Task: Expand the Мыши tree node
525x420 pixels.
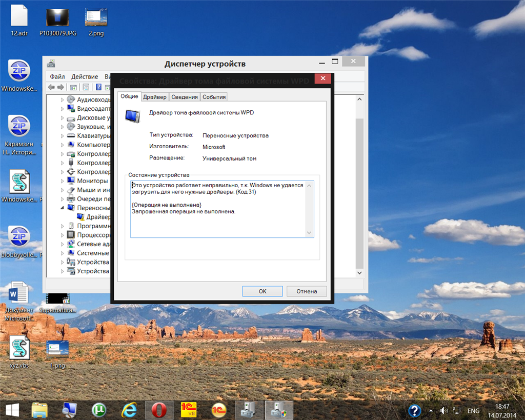Action: point(62,190)
